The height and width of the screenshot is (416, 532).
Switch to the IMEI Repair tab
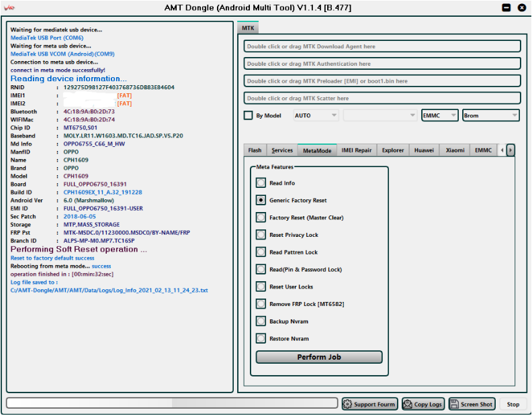point(357,150)
